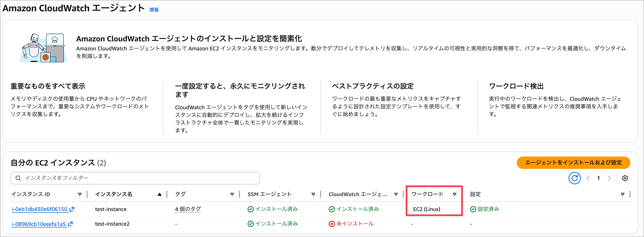Open external link for i-0eb1db430e6f06150
The image size is (644, 237).
coord(72,209)
